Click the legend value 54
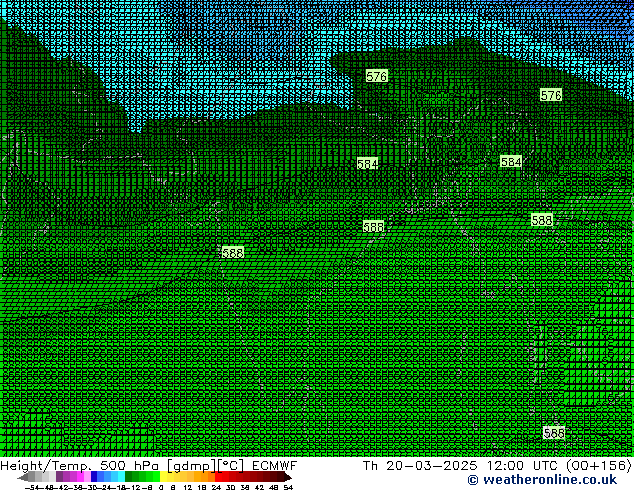Image resolution: width=634 pixels, height=490 pixels. pos(288,488)
